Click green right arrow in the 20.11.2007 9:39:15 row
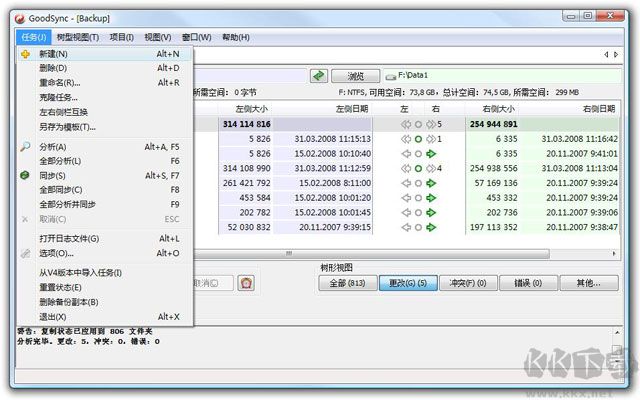Image resolution: width=640 pixels, height=400 pixels. click(x=431, y=227)
